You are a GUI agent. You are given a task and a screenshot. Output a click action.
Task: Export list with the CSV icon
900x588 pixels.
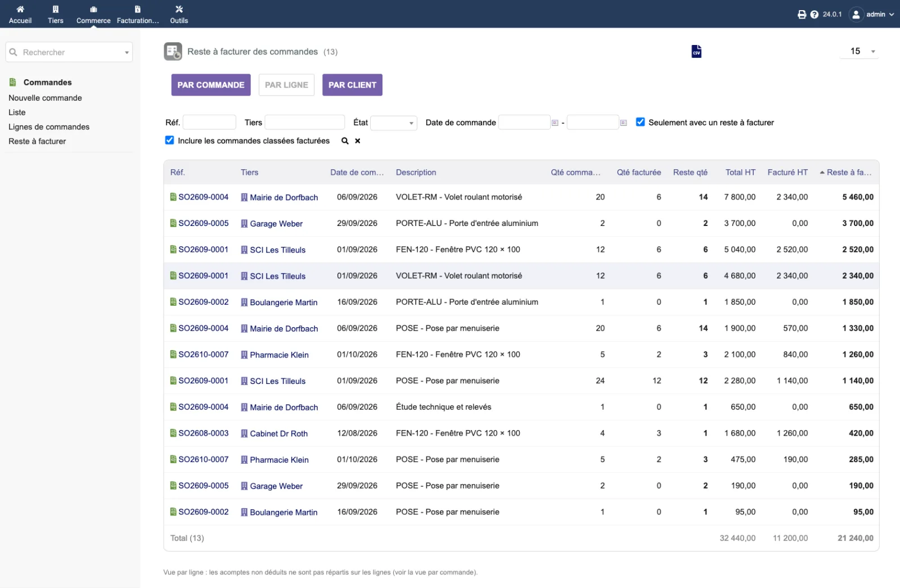point(696,51)
